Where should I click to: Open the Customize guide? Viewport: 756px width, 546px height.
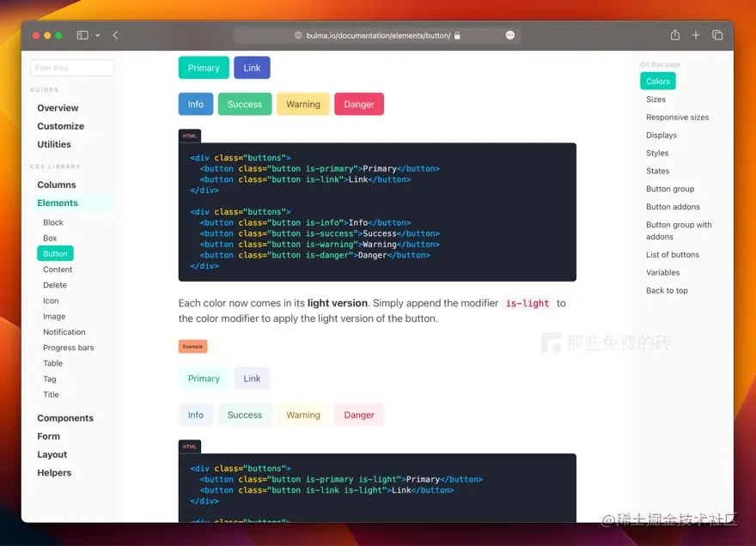click(61, 126)
